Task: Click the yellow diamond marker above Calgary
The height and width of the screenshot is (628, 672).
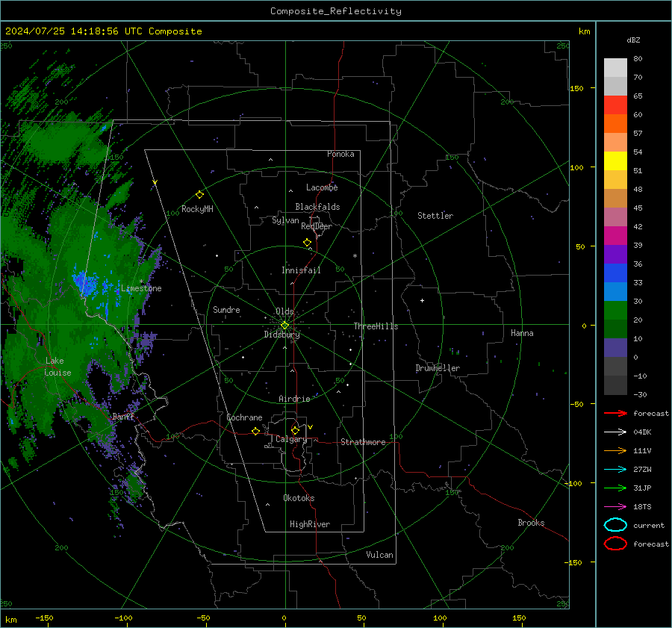Action: [x=295, y=430]
